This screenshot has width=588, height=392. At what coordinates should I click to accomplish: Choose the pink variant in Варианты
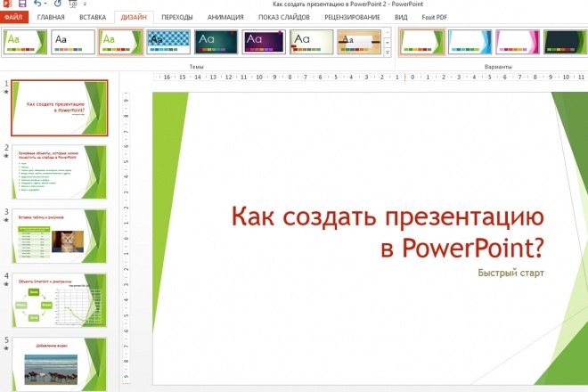pyautogui.click(x=517, y=42)
